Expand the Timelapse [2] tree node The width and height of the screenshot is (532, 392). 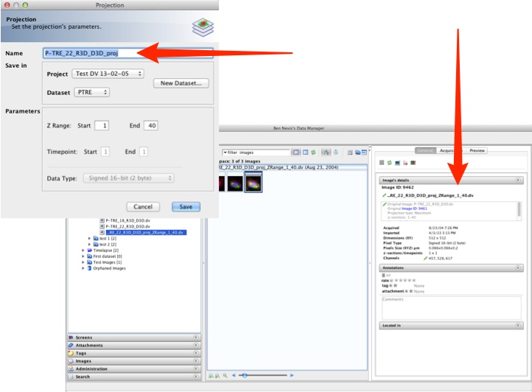(x=83, y=251)
